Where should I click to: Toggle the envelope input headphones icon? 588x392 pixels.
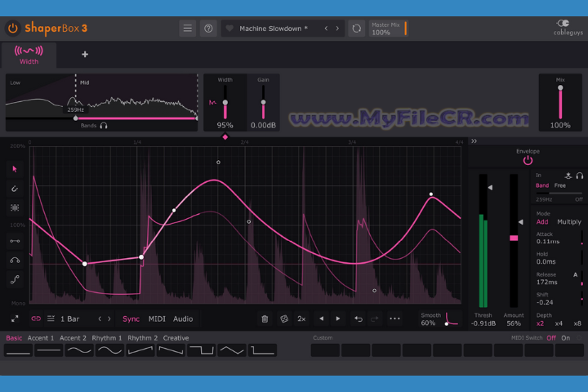579,176
